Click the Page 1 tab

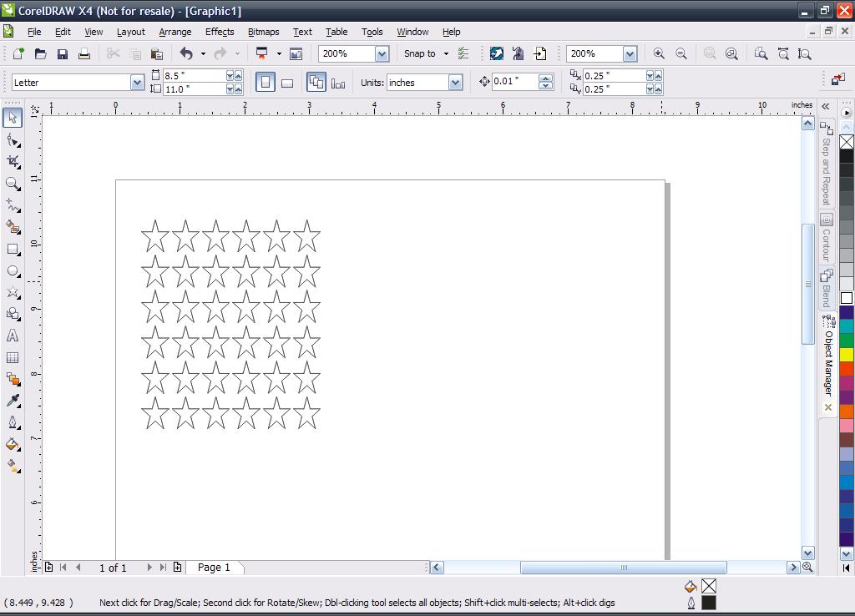[x=214, y=568]
